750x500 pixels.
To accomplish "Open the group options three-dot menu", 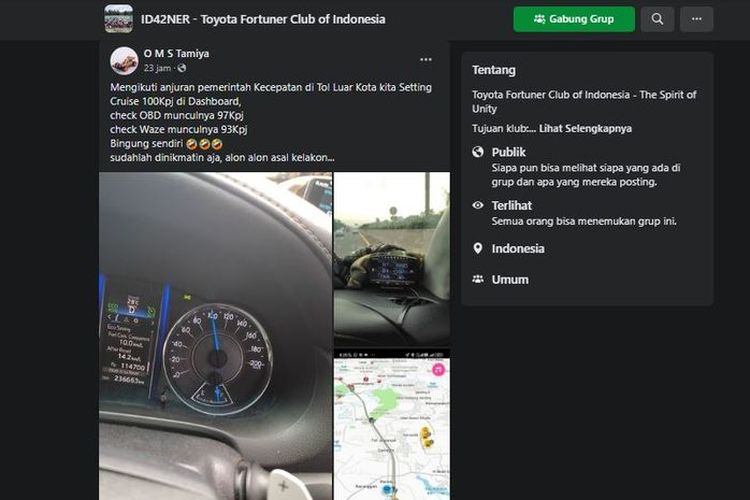I will 696,19.
